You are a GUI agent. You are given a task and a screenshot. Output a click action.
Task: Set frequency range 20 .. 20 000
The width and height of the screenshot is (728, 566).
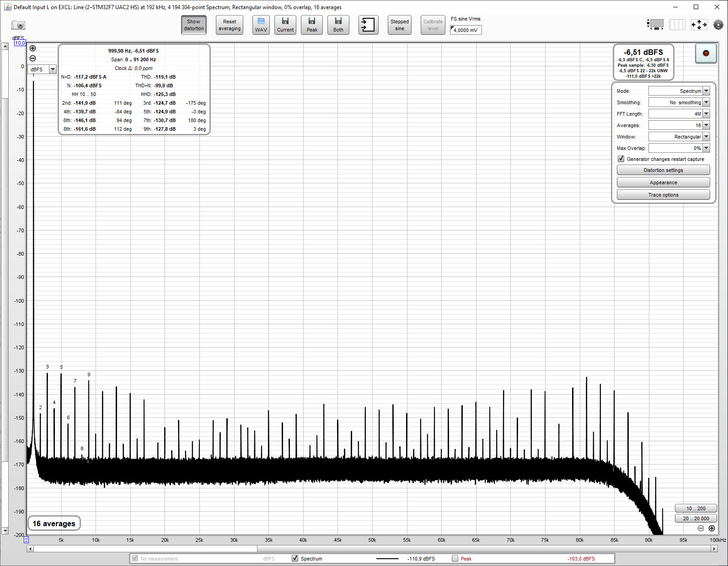coord(696,518)
